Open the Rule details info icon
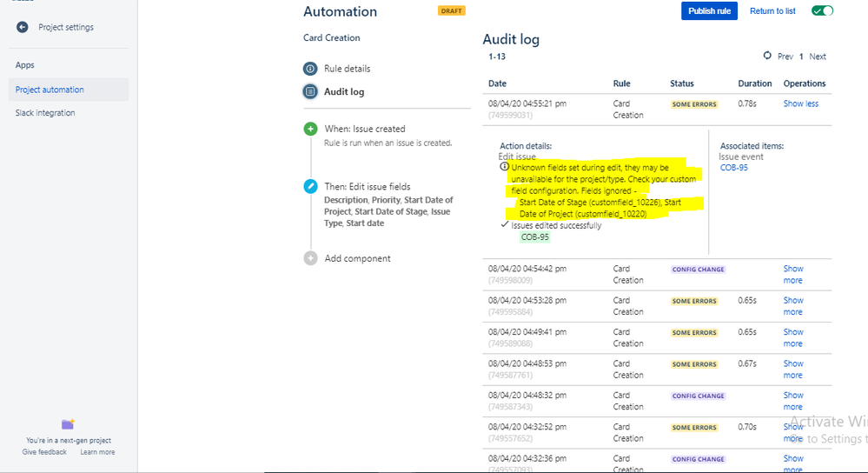This screenshot has width=868, height=473. (310, 69)
